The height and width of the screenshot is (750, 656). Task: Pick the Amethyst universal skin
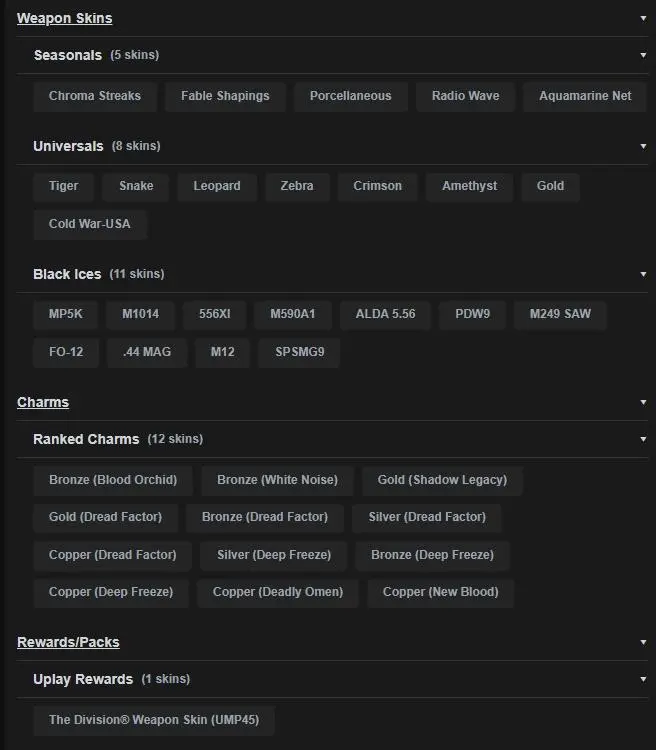tap(469, 186)
